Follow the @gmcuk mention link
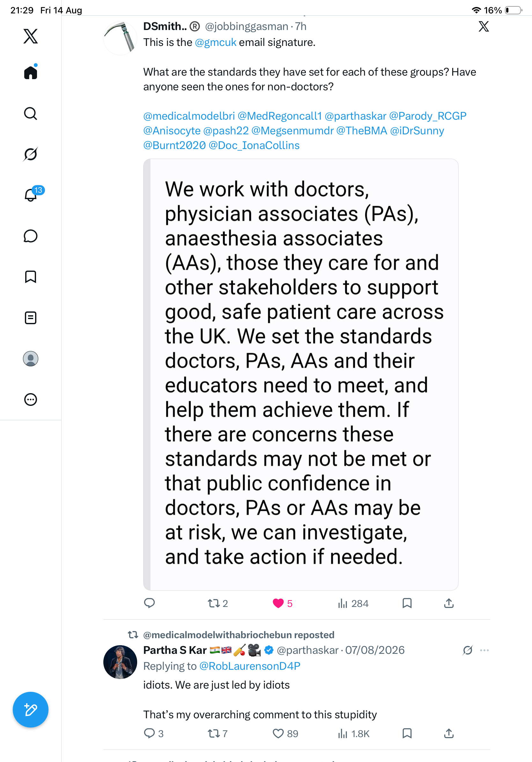 pyautogui.click(x=216, y=42)
